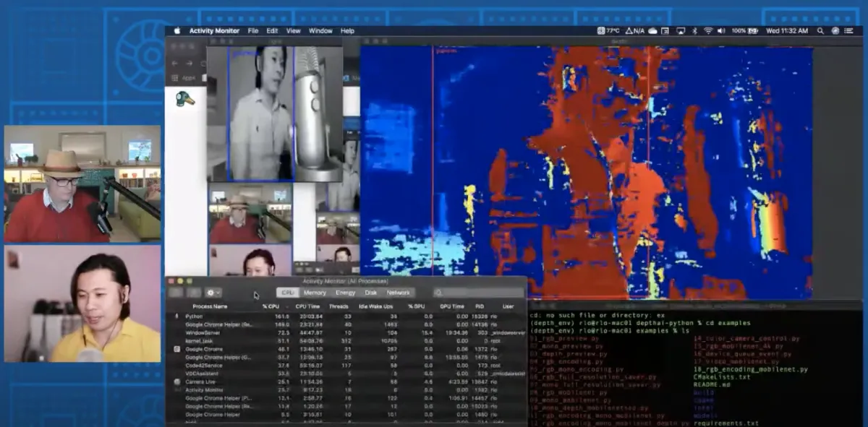
Task: Open Spotlight search in the menu bar
Action: pyautogui.click(x=820, y=31)
